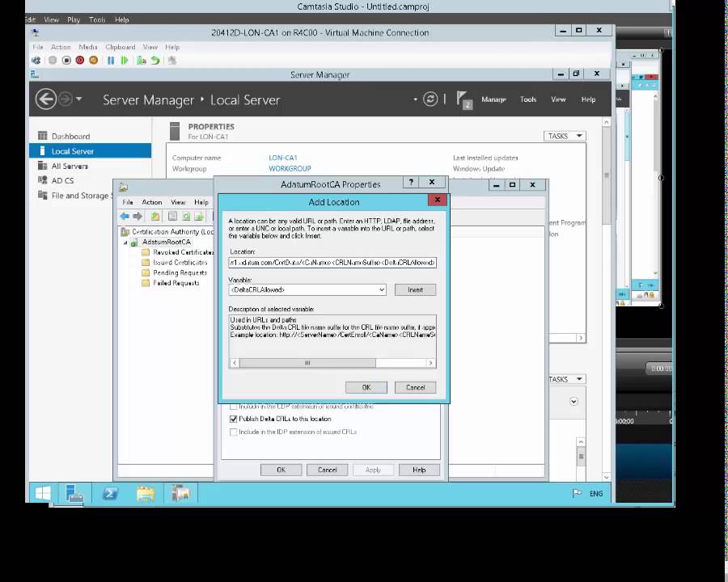Screen dimensions: 728x582
Task: Click the Action Center flag in system tray
Action: click(x=577, y=493)
